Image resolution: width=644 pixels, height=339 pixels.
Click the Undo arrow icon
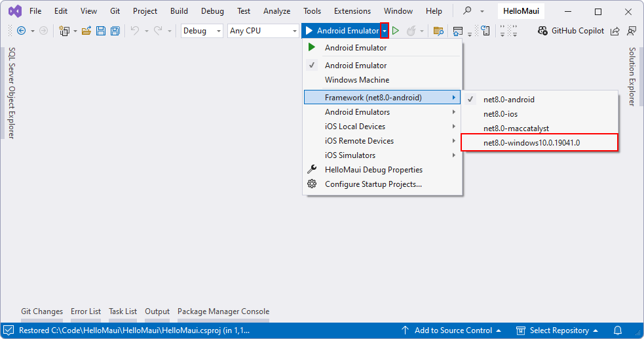(x=135, y=31)
